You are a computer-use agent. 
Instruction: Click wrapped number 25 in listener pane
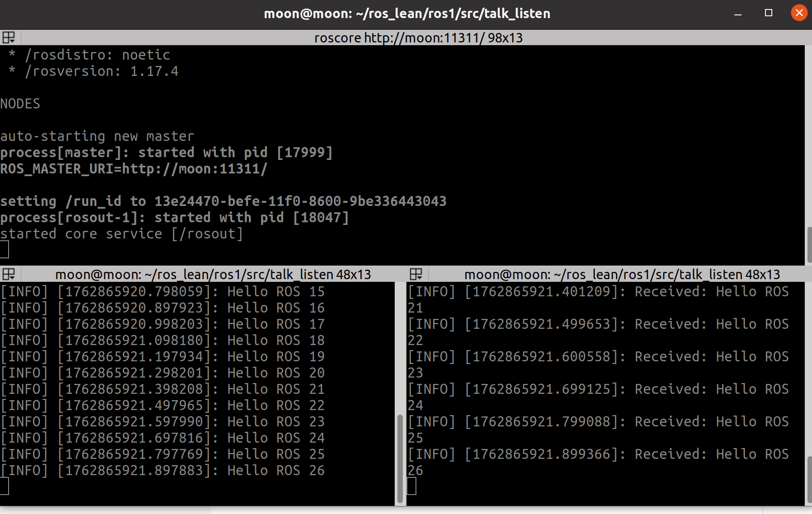click(415, 438)
